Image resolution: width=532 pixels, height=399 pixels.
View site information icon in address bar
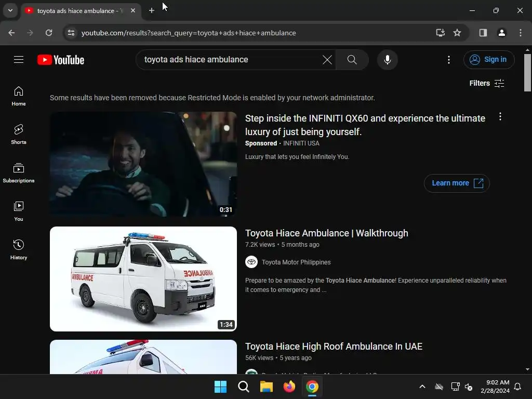click(71, 33)
